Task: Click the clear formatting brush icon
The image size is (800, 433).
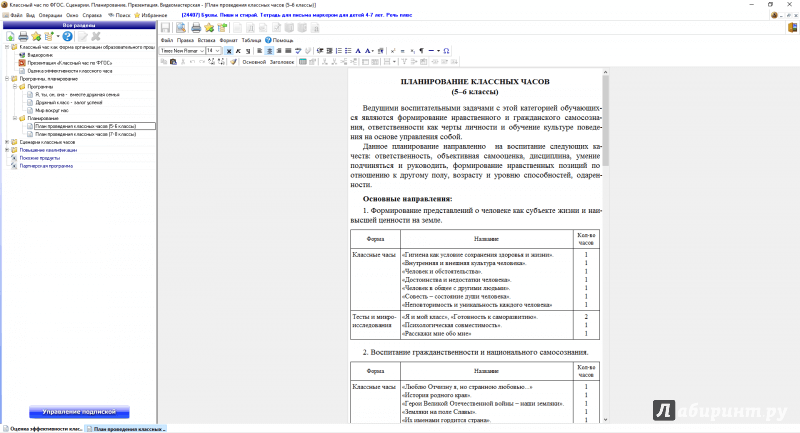Action: [233, 62]
